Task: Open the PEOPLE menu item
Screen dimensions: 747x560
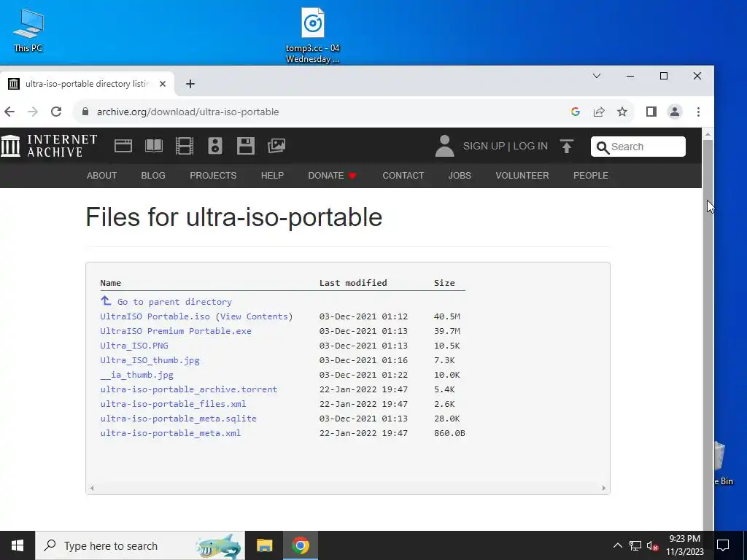Action: coord(591,175)
